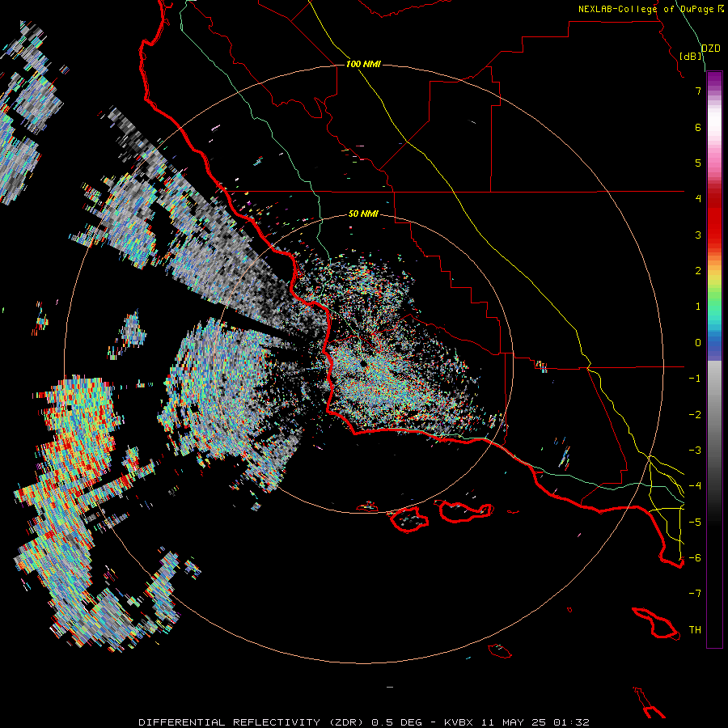This screenshot has height=728, width=728.
Task: Click the -6 tick label on scale
Action: coord(695,558)
